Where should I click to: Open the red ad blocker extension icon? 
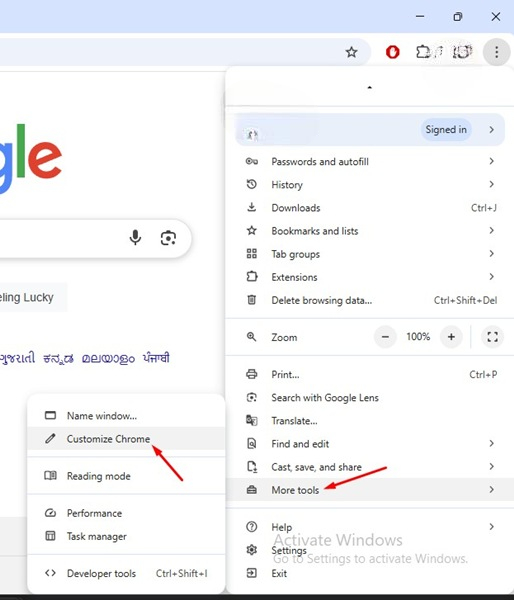(x=392, y=52)
